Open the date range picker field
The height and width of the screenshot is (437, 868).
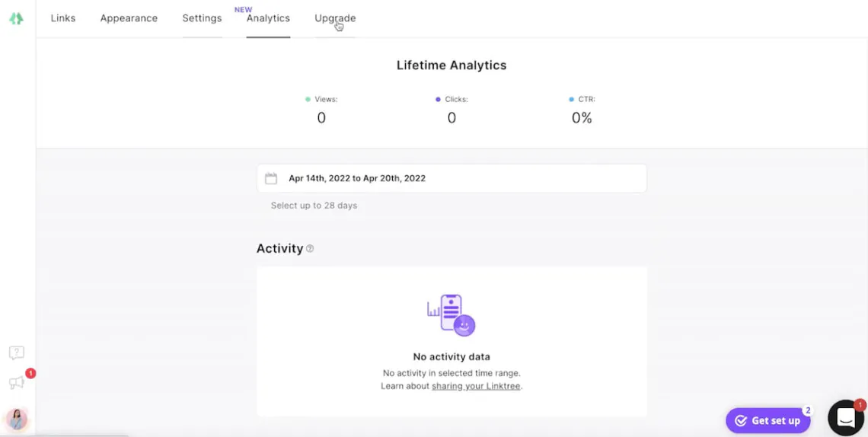pos(452,178)
